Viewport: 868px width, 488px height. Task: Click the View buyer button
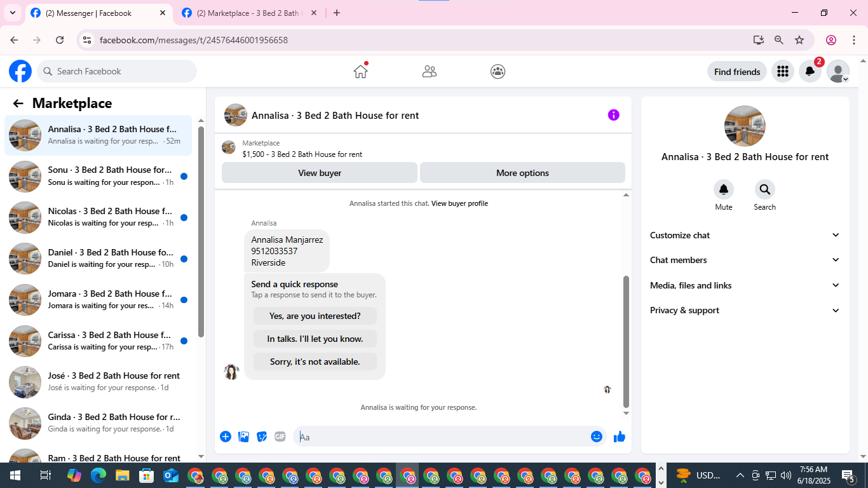coord(320,173)
